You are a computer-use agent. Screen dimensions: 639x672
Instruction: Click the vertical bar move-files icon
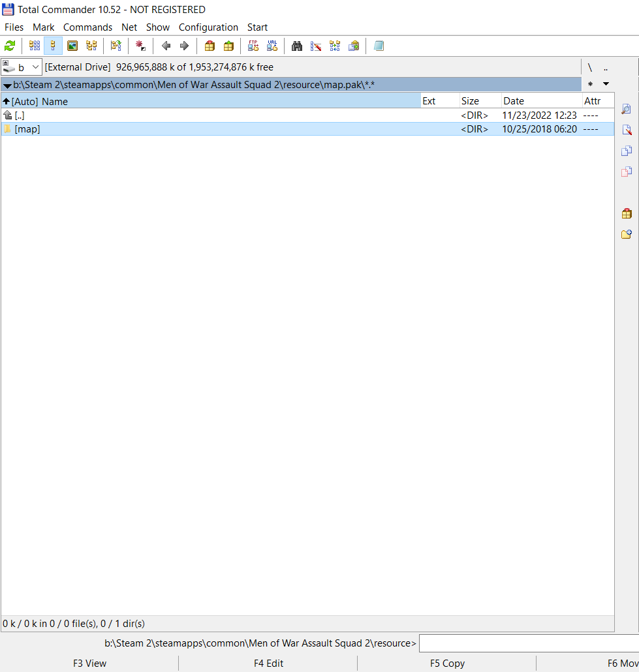tap(627, 172)
